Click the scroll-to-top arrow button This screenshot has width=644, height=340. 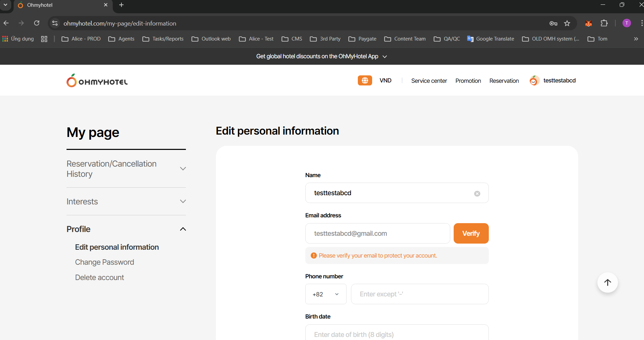click(x=607, y=282)
